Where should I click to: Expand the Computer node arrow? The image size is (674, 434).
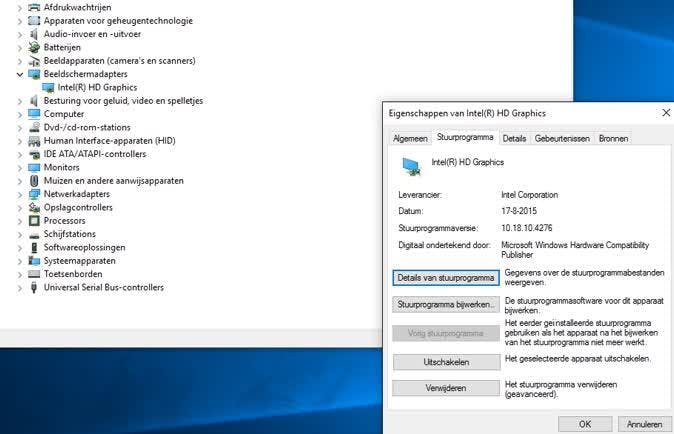(20, 114)
